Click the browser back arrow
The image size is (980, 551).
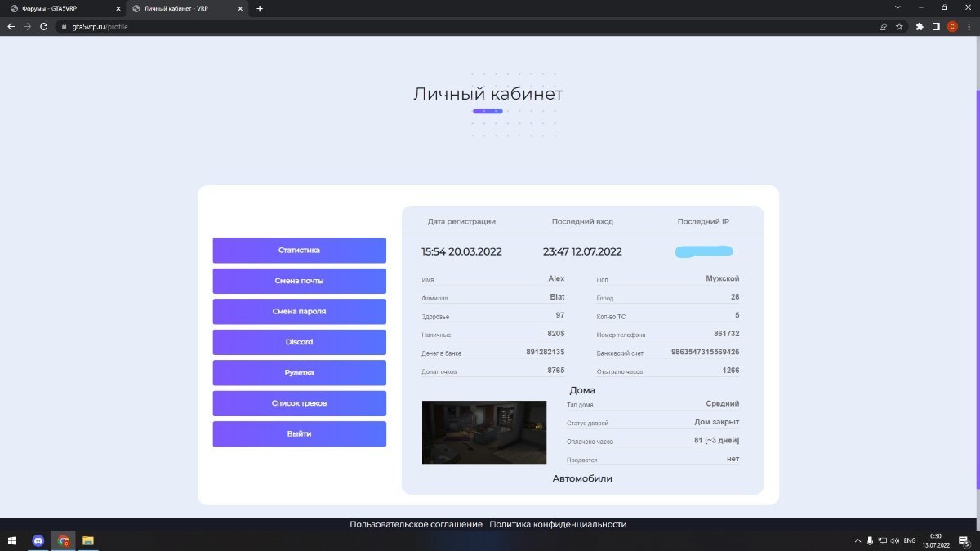[x=11, y=26]
